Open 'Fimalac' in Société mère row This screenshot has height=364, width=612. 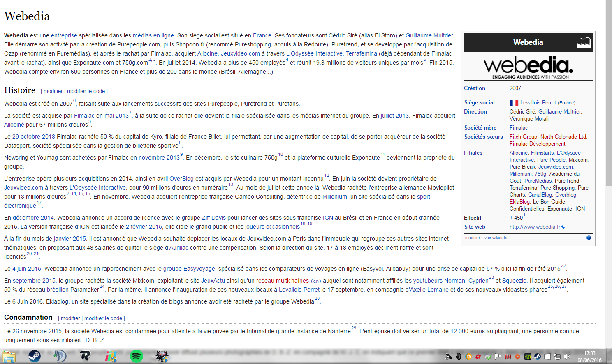point(519,128)
